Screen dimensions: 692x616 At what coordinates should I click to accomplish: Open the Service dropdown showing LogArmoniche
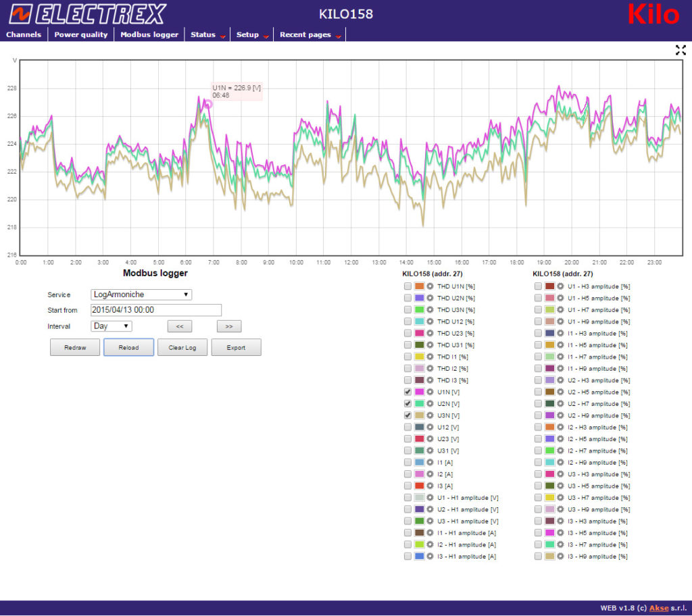coord(141,294)
